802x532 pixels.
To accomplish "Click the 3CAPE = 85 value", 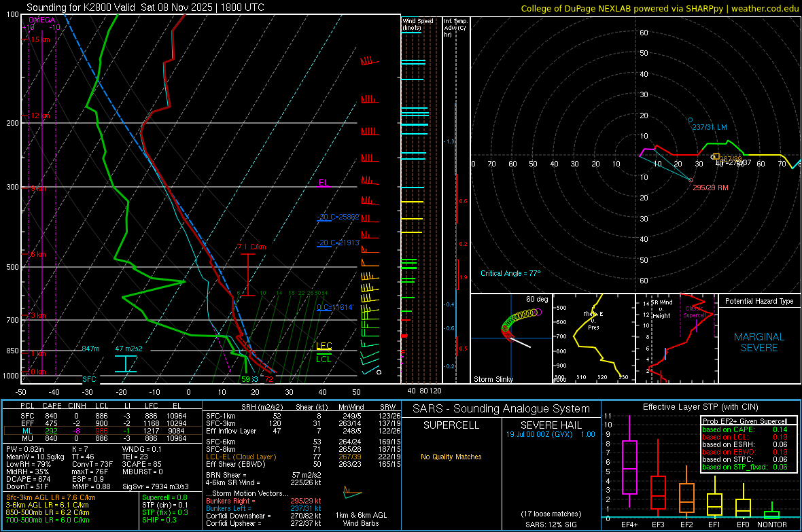I will point(141,464).
